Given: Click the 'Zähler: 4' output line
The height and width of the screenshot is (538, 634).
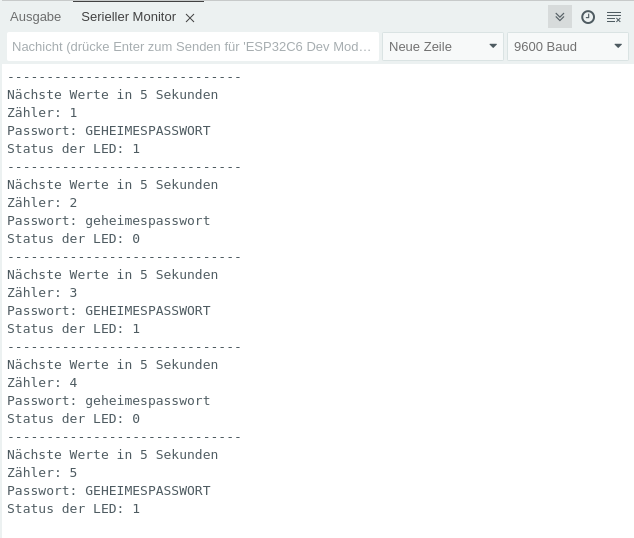Looking at the screenshot, I should point(42,383).
